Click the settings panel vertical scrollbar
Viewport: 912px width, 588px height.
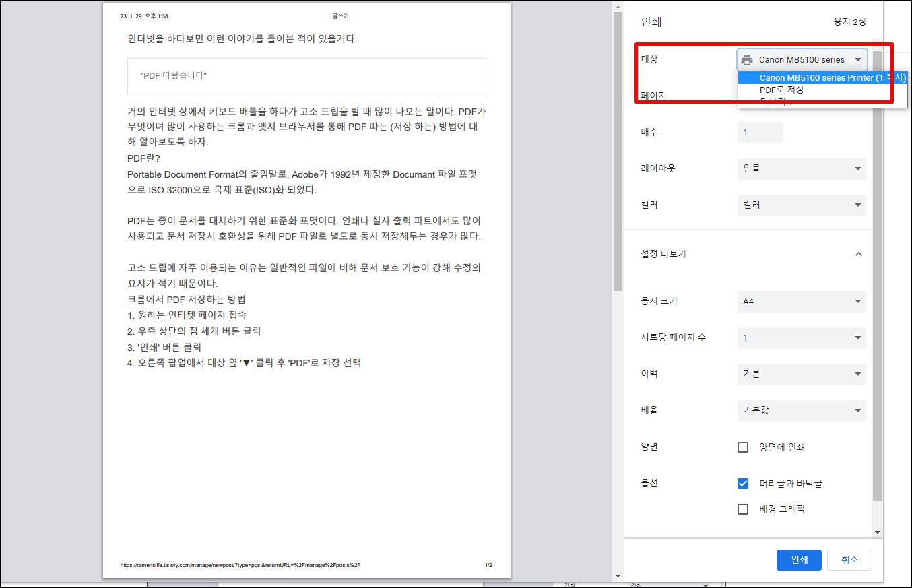[x=877, y=275]
